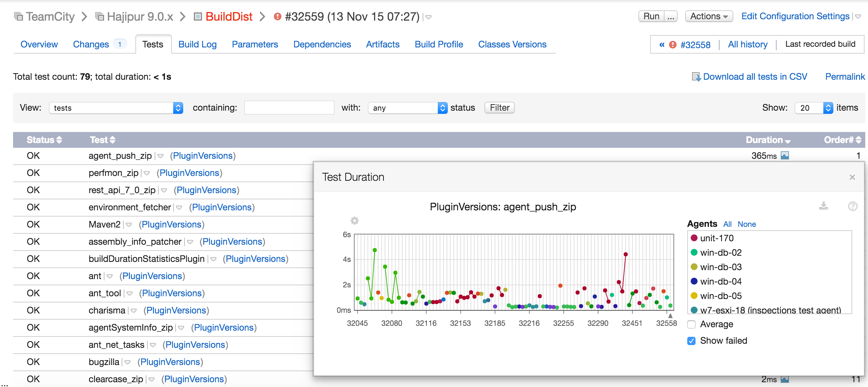The width and height of the screenshot is (868, 387).
Task: Open the Artifacts tab
Action: pos(382,44)
